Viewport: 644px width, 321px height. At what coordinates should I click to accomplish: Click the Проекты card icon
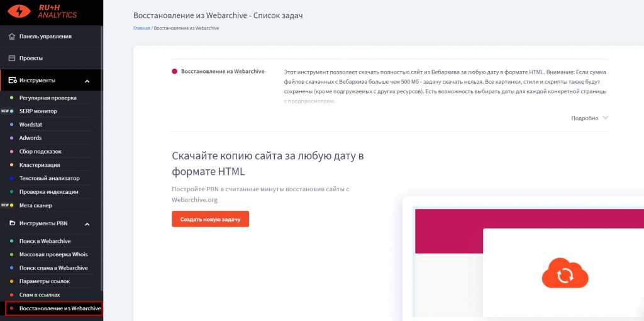click(11, 59)
